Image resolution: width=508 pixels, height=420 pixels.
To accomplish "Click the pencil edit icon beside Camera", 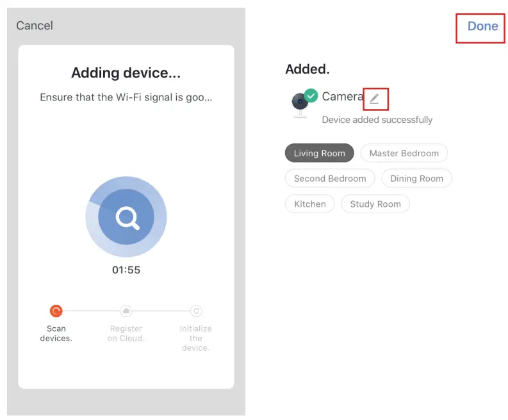I will point(375,99).
